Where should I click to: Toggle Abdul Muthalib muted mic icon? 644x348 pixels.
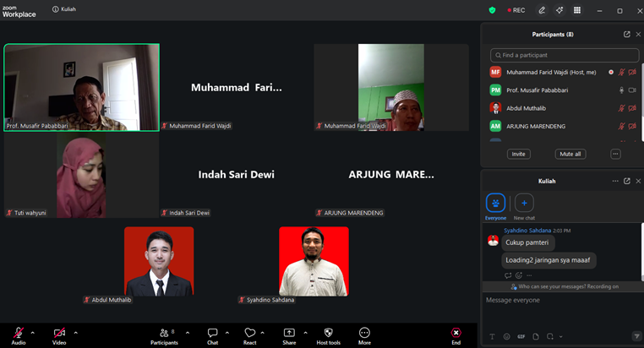click(621, 108)
